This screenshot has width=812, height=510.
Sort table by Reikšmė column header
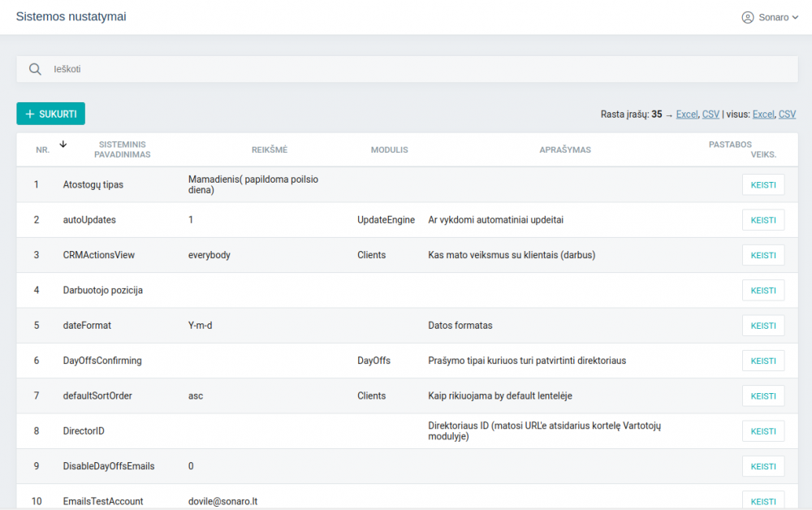point(269,149)
